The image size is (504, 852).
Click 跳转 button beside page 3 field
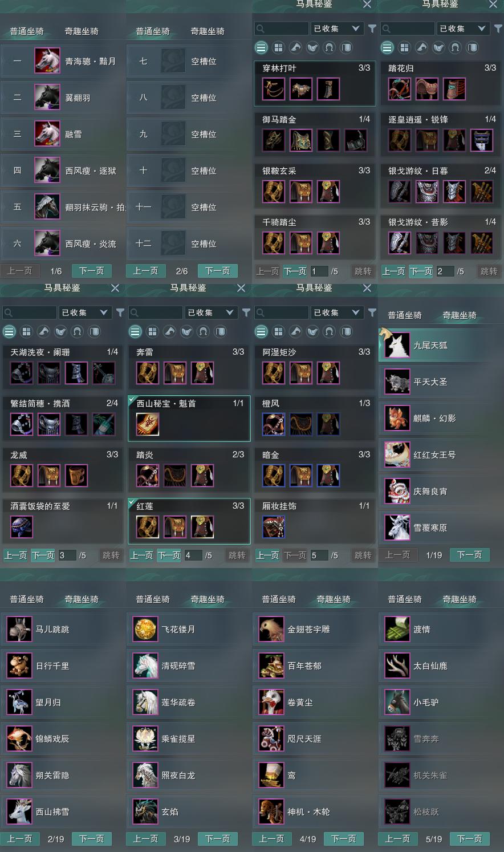tap(111, 555)
